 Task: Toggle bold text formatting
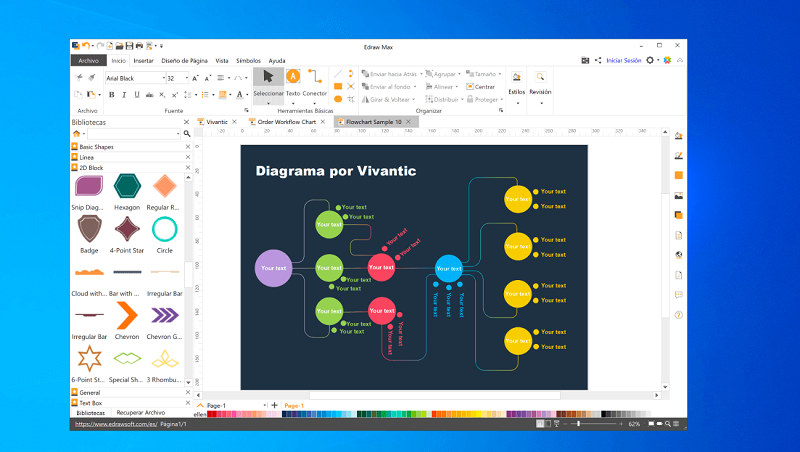[110, 95]
